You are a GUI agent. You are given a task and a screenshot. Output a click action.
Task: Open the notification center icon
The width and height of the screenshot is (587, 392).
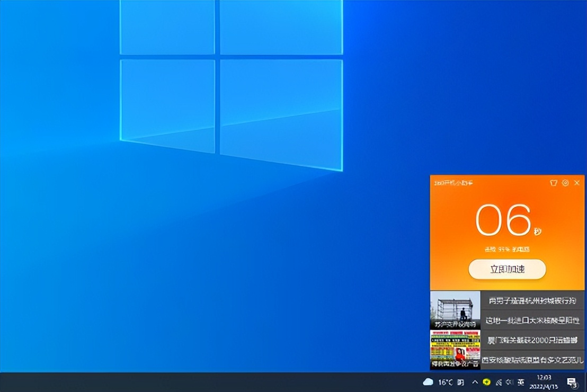572,382
